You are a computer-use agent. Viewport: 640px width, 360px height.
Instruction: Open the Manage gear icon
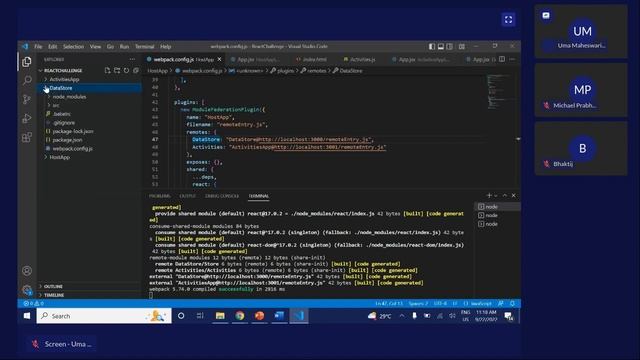27,290
